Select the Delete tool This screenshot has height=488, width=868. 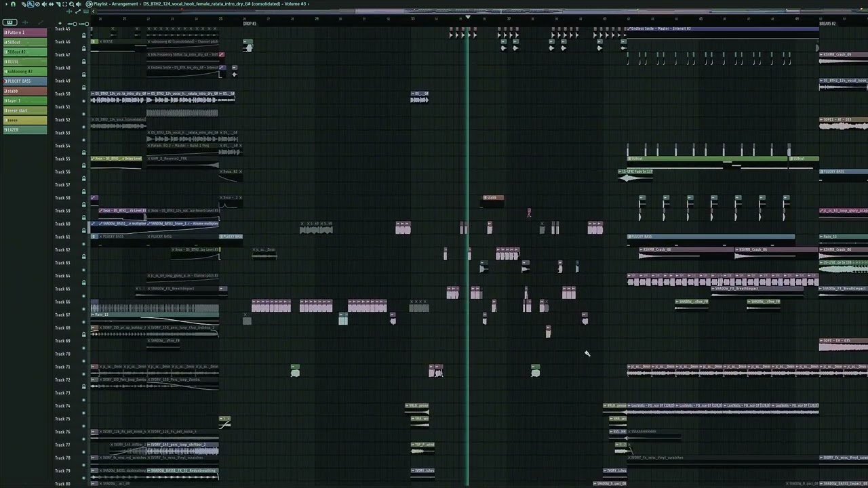tap(37, 4)
